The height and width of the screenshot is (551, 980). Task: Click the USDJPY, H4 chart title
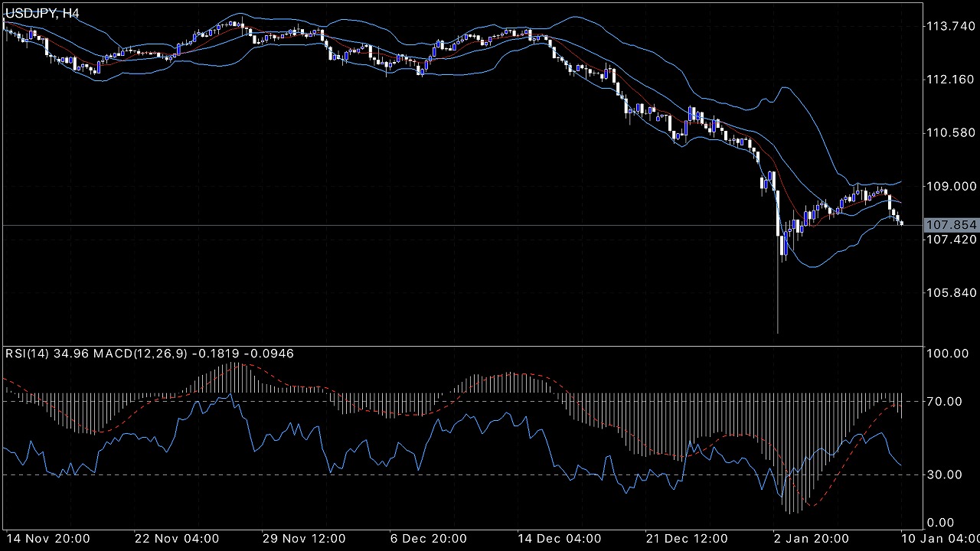[x=41, y=14]
